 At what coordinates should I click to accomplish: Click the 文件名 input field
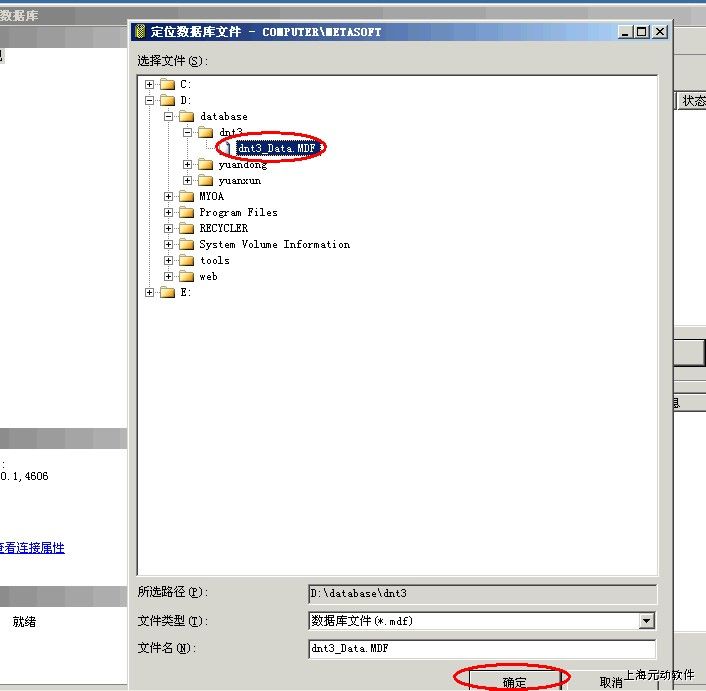tap(481, 649)
